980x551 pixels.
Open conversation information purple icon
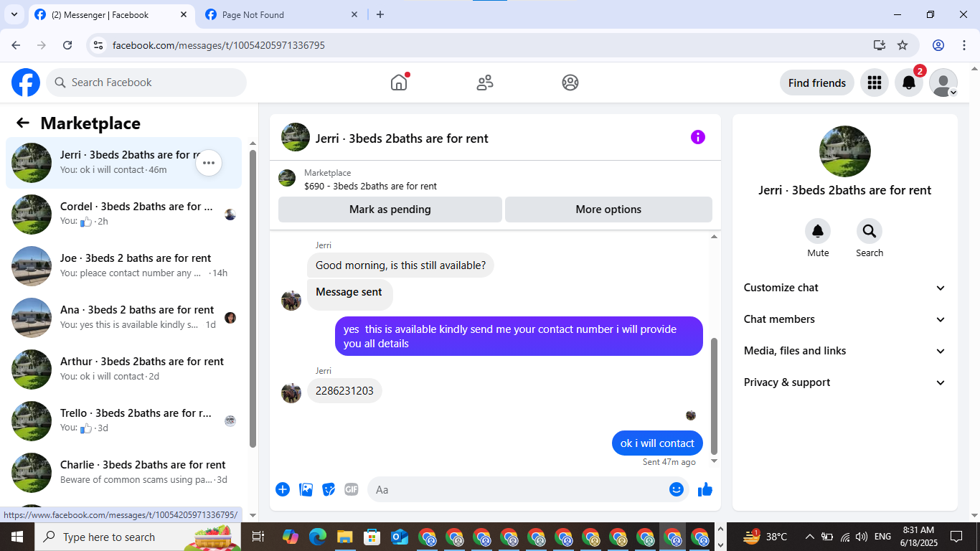(698, 137)
